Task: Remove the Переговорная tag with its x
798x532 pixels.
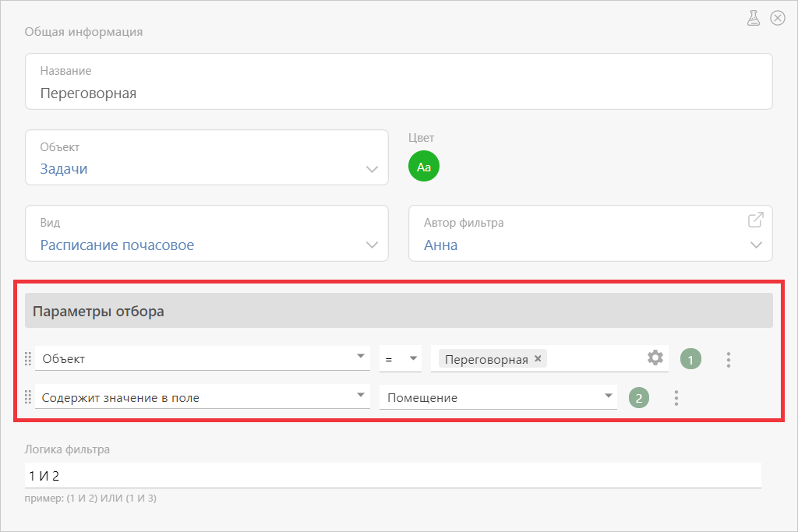Action: coord(538,358)
